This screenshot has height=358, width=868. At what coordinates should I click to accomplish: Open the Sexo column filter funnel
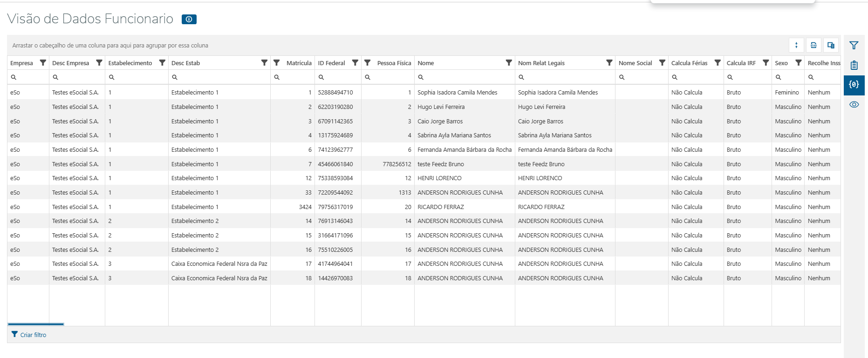(798, 63)
